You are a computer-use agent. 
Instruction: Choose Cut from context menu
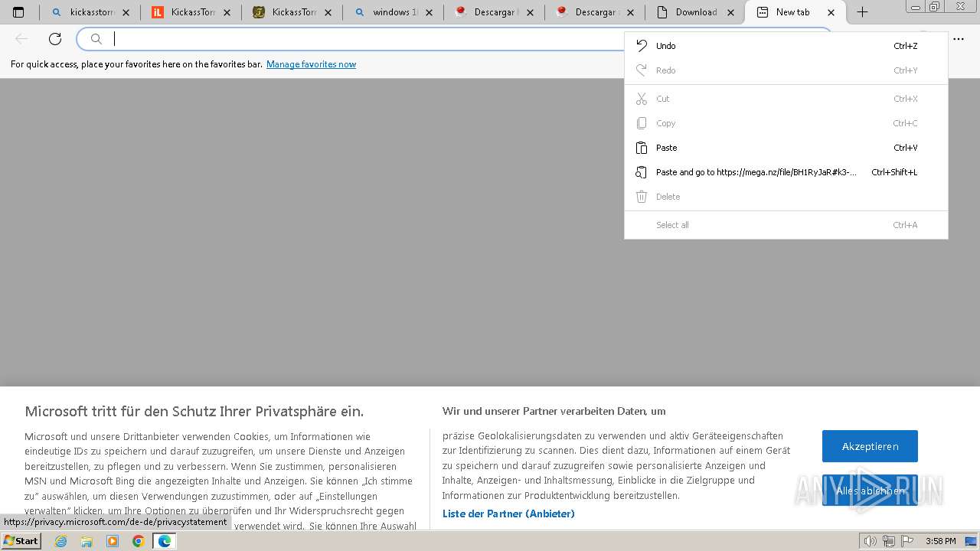(786, 99)
